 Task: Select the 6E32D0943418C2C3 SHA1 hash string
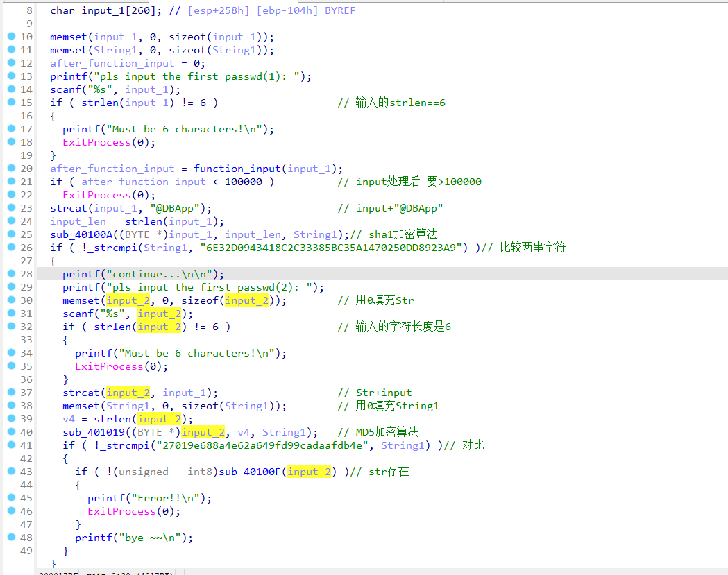pos(328,248)
